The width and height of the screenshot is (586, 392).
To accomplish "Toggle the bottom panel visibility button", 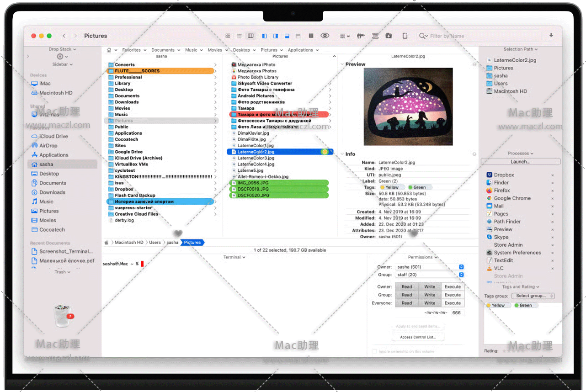I will click(x=287, y=36).
